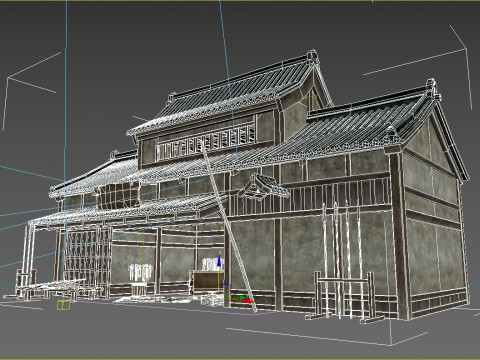Image resolution: width=480 pixels, height=360 pixels.
Task: Select the yellow helper box on the ground
Action: [64, 305]
